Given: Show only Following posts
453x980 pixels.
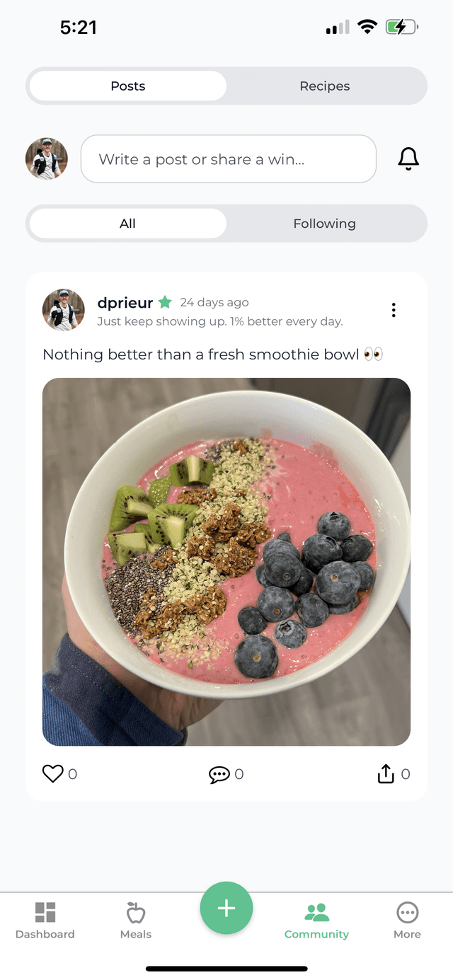Looking at the screenshot, I should tap(325, 224).
